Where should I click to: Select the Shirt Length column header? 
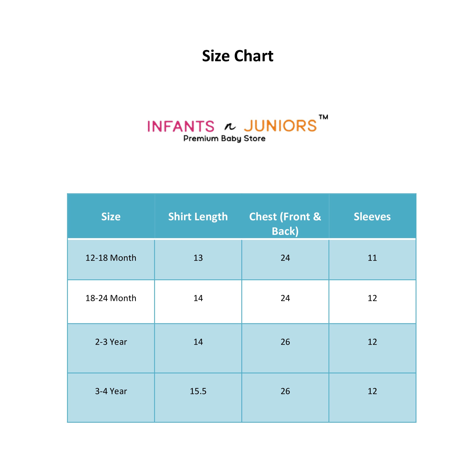coord(198,217)
